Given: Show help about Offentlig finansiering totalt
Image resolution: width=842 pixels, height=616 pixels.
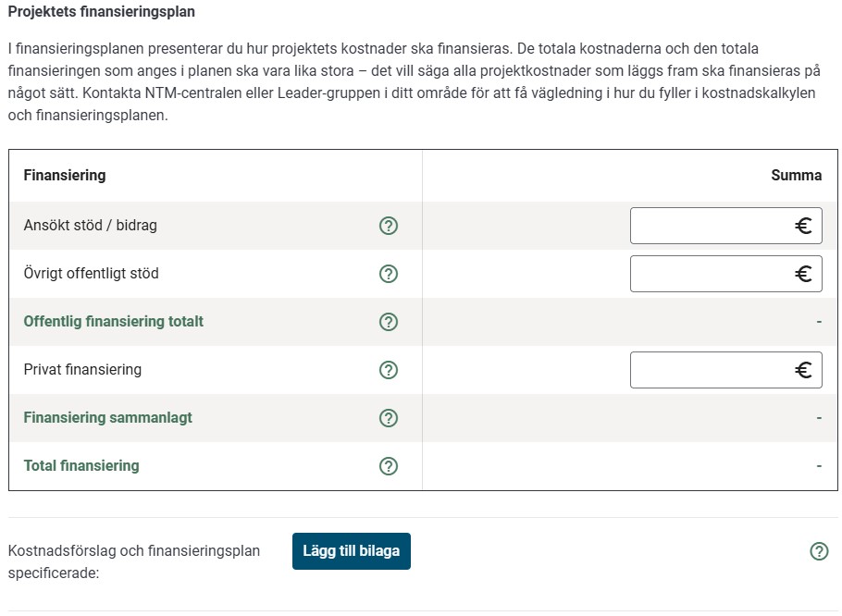Looking at the screenshot, I should (x=389, y=321).
